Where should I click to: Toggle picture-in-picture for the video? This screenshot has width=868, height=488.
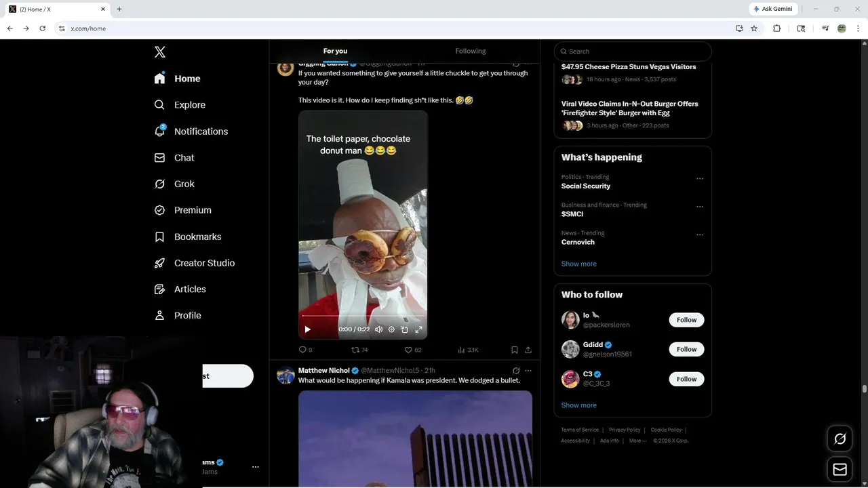404,329
